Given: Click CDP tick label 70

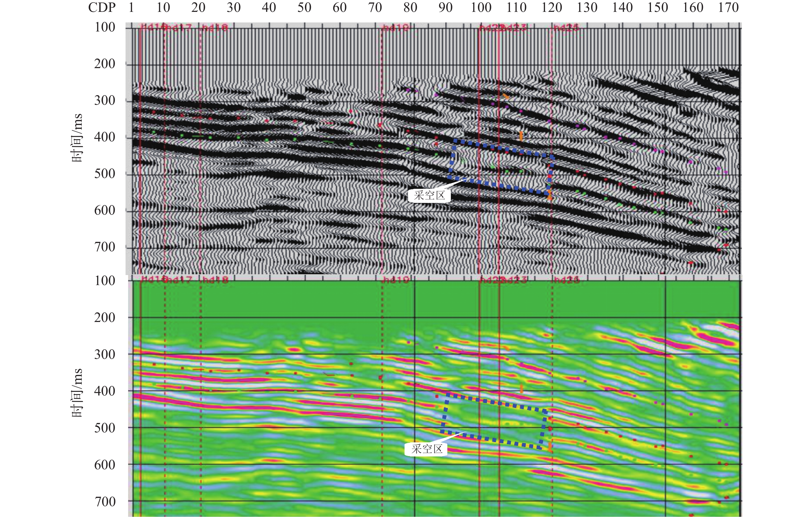Looking at the screenshot, I should click(x=375, y=7).
